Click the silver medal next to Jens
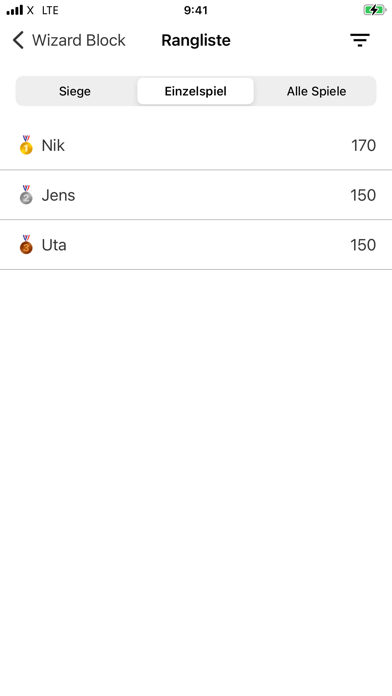Screen dimensions: 392x696 pyautogui.click(x=26, y=195)
